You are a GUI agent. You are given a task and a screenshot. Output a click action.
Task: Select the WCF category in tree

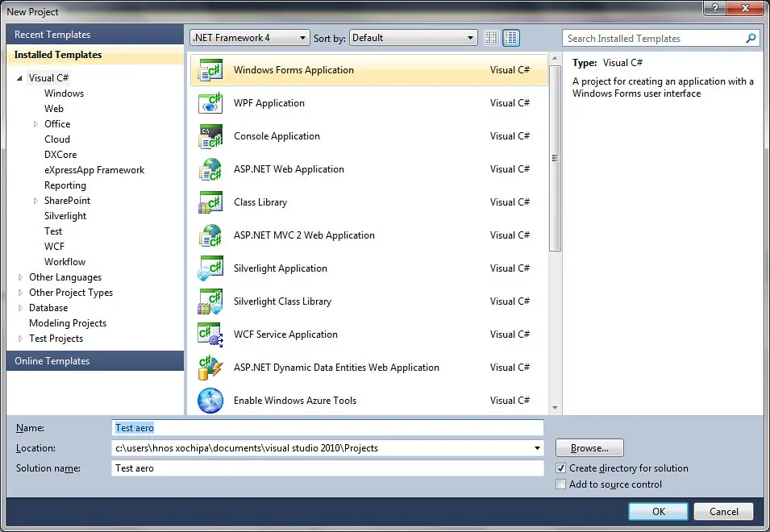[x=54, y=247]
